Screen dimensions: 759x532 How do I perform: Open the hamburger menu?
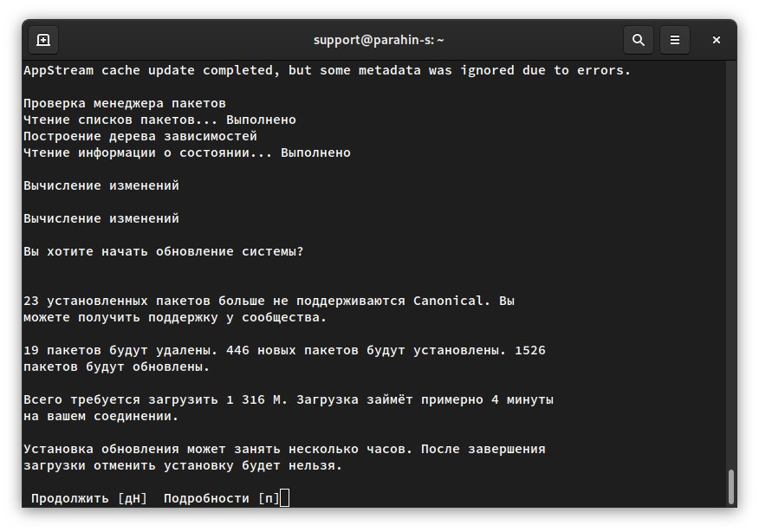coord(675,40)
